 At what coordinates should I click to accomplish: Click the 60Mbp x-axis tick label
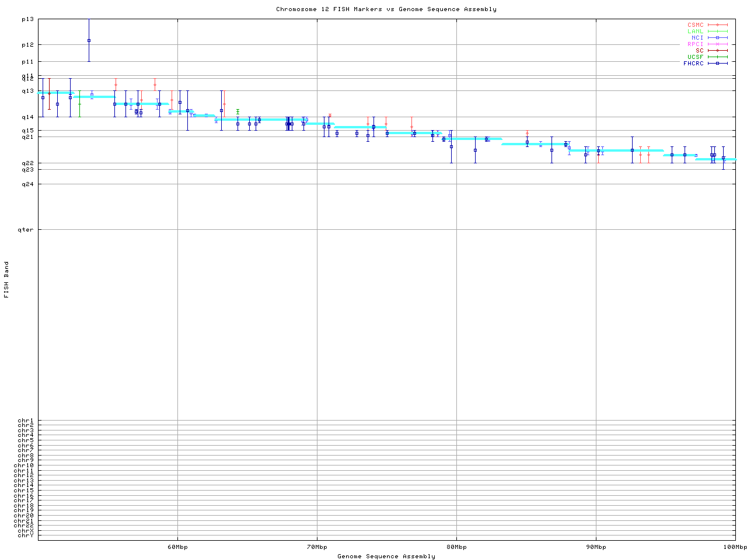point(177,547)
